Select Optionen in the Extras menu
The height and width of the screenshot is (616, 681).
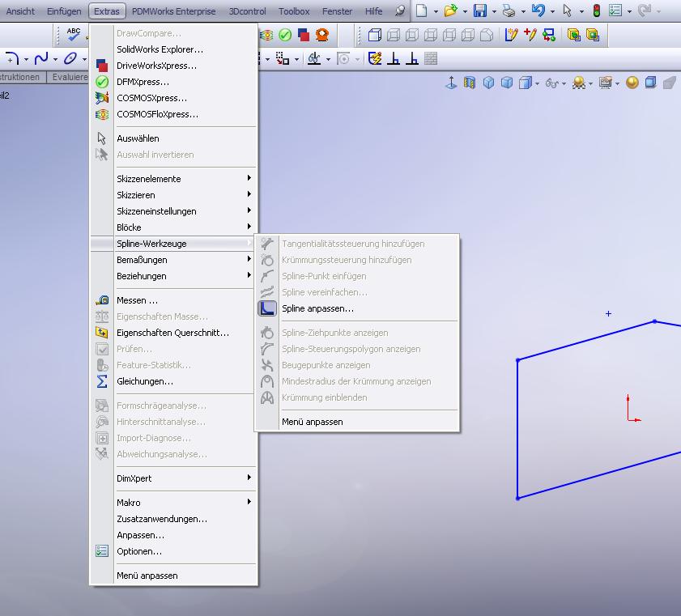pos(138,551)
